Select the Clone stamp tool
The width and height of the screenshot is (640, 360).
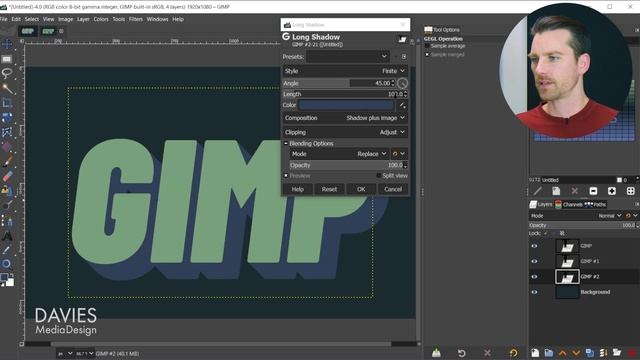point(7,191)
